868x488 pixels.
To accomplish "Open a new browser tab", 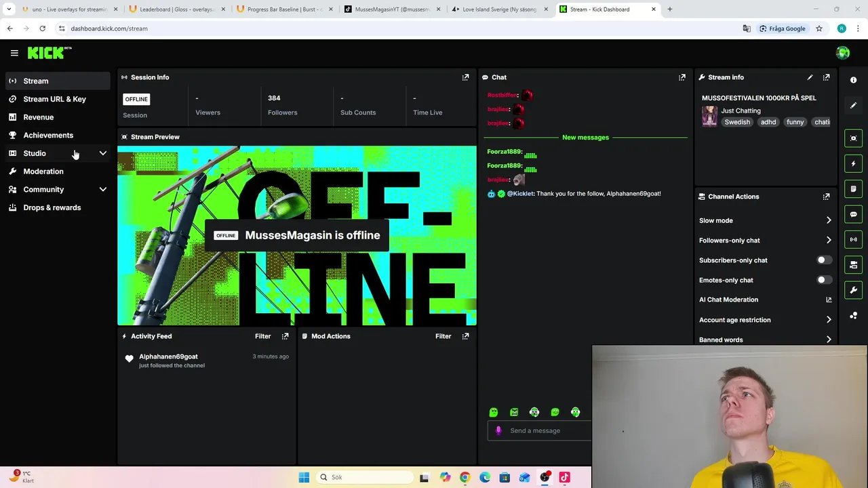I will [669, 9].
